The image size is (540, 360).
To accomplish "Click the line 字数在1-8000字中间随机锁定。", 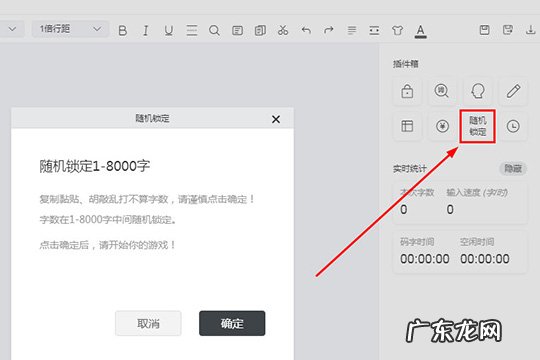I will point(108,220).
